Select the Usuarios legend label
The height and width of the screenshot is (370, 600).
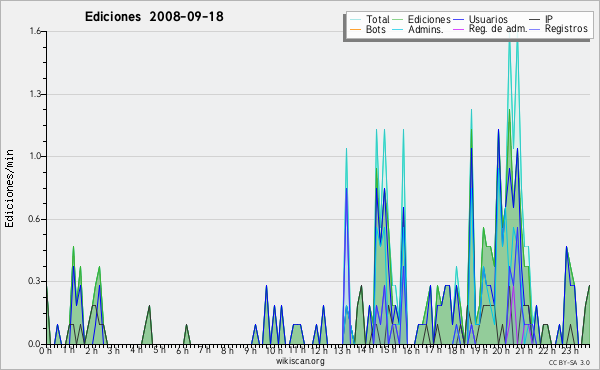pyautogui.click(x=488, y=19)
